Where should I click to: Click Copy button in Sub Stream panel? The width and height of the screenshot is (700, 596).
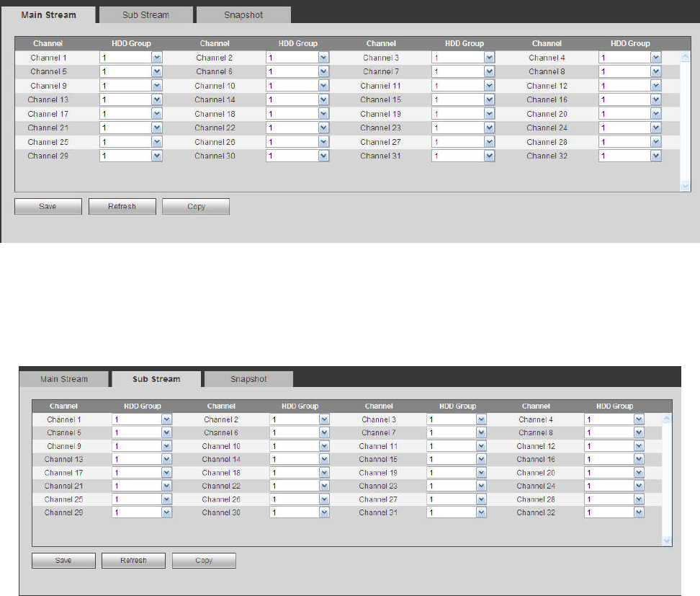(x=204, y=560)
